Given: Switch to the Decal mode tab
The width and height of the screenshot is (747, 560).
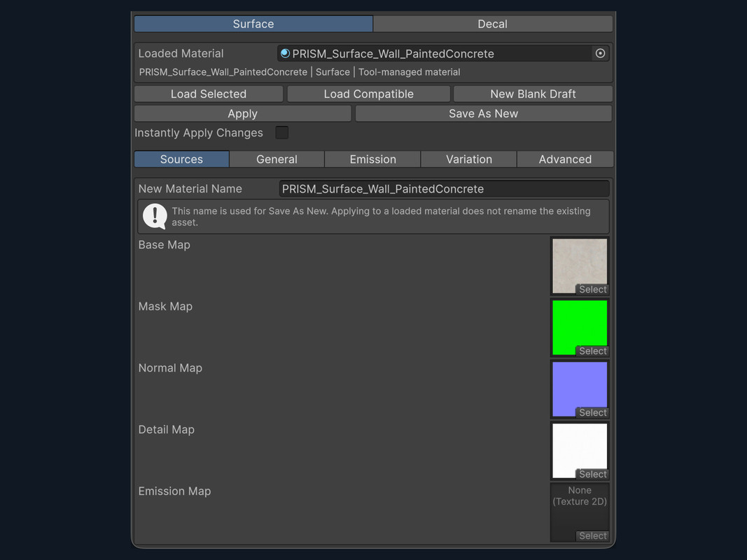Looking at the screenshot, I should (493, 24).
